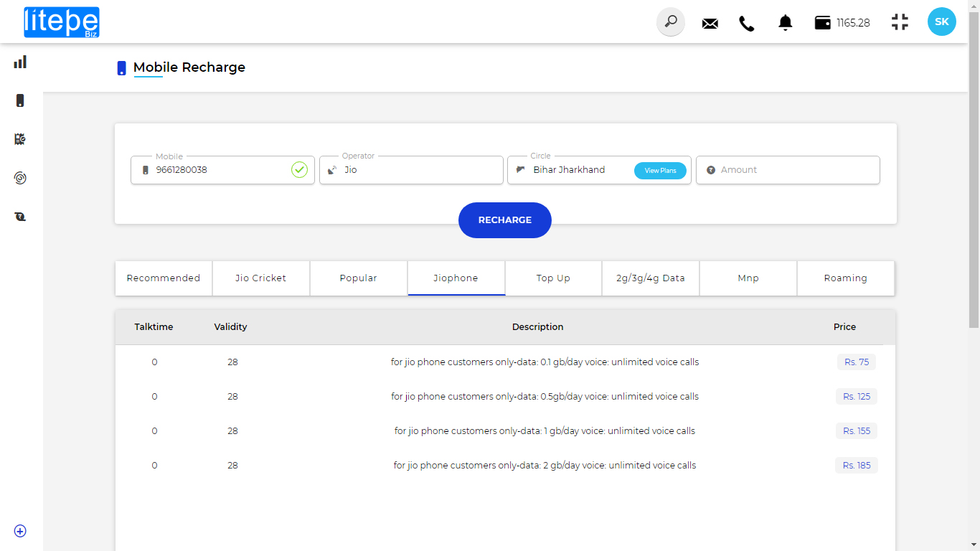Select the mobile phone sidebar icon
This screenshot has width=980, height=551.
click(20, 100)
